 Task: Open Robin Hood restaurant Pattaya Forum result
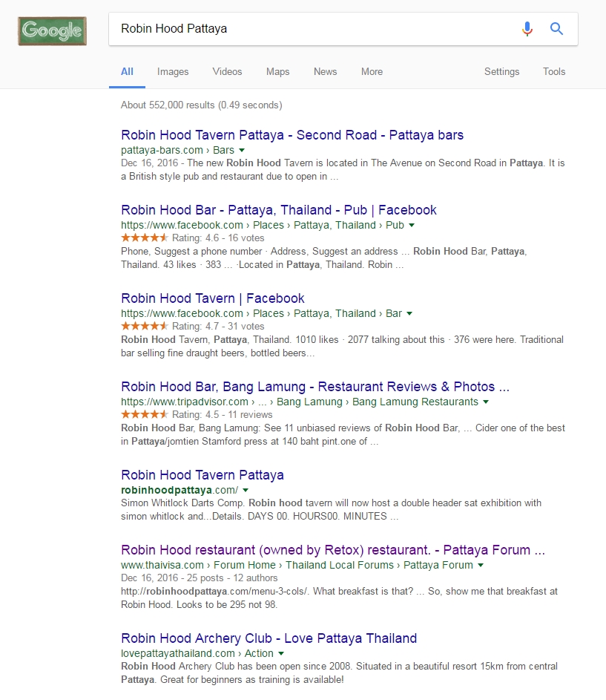point(333,550)
